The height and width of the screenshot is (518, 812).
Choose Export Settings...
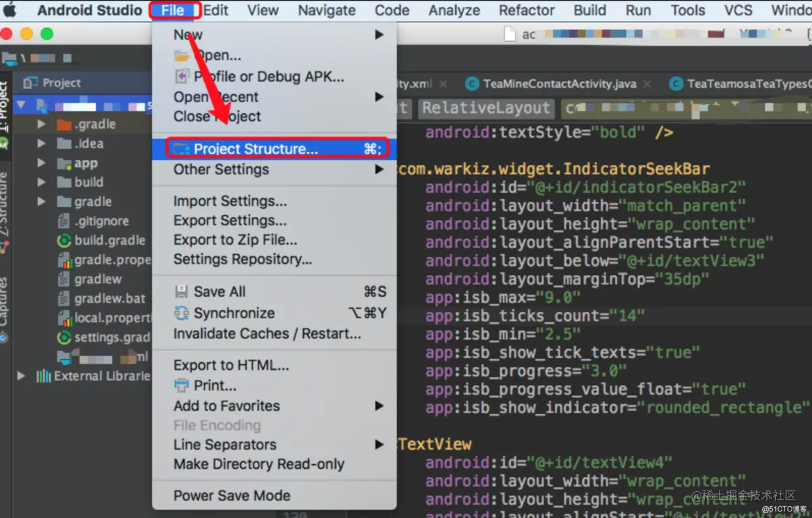(x=274, y=221)
